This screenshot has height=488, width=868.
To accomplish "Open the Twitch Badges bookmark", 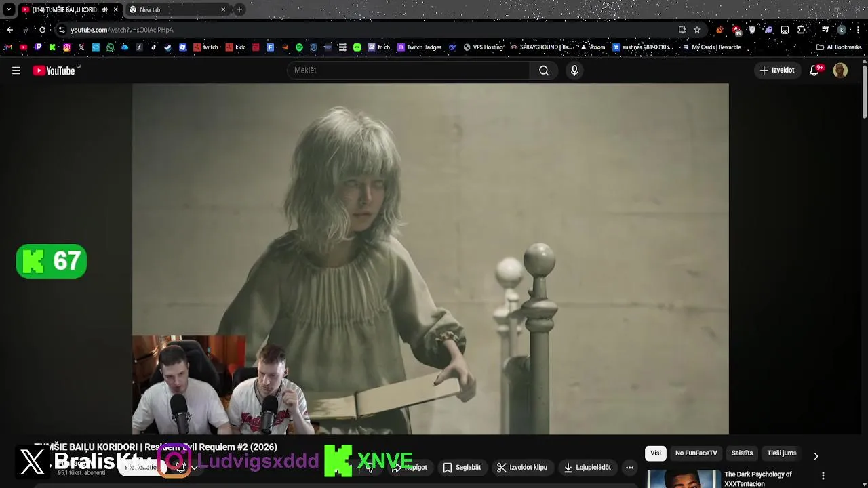I will point(420,47).
